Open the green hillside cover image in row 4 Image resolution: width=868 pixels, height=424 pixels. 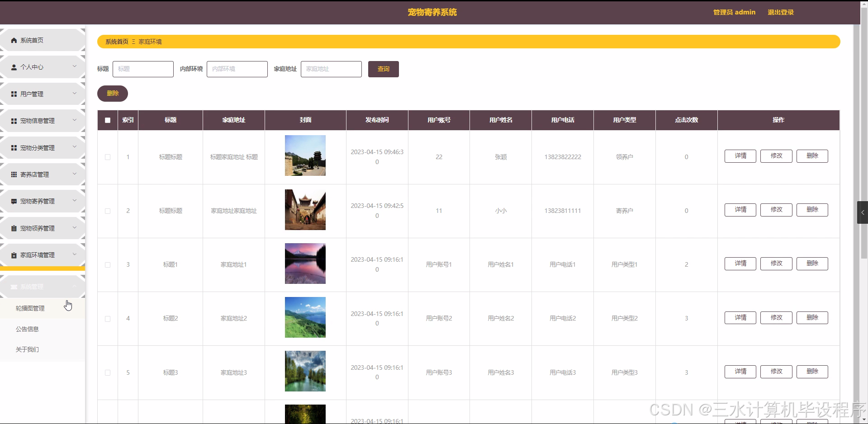click(305, 317)
